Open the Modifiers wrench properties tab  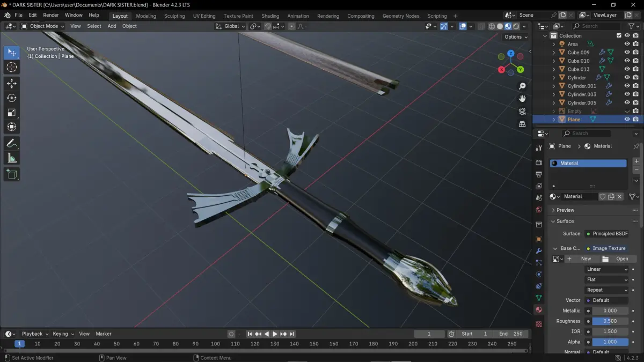(539, 251)
